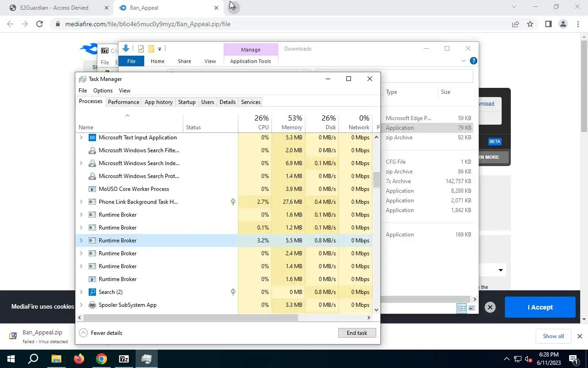This screenshot has height=368, width=588.
Task: Click the Spooler SubSystem App printer icon
Action: point(92,305)
